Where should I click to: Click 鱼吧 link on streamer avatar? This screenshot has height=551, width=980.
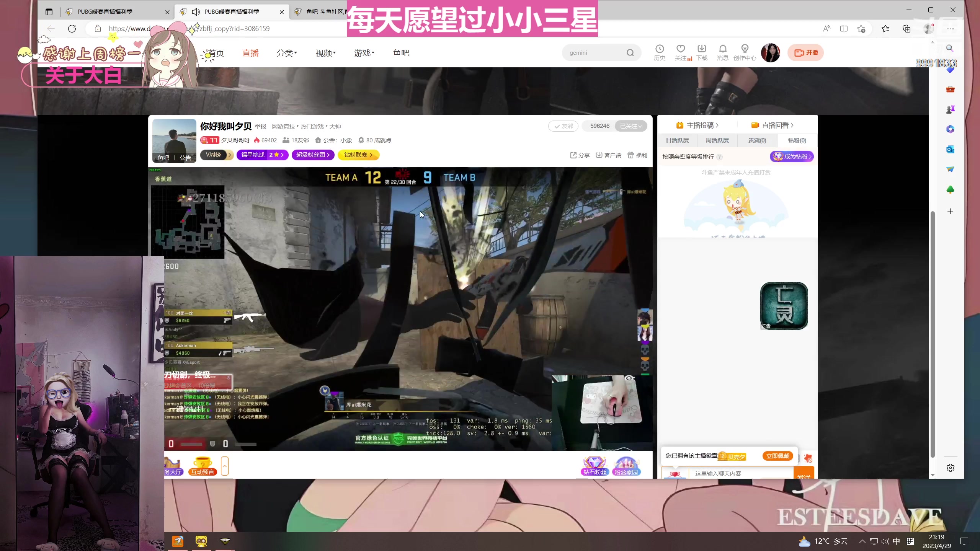pos(163,158)
